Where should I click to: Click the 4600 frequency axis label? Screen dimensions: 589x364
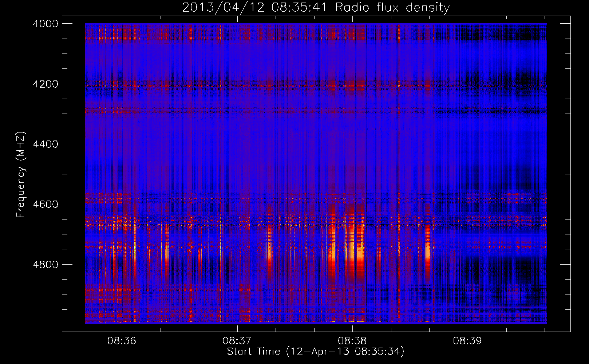[x=46, y=204]
